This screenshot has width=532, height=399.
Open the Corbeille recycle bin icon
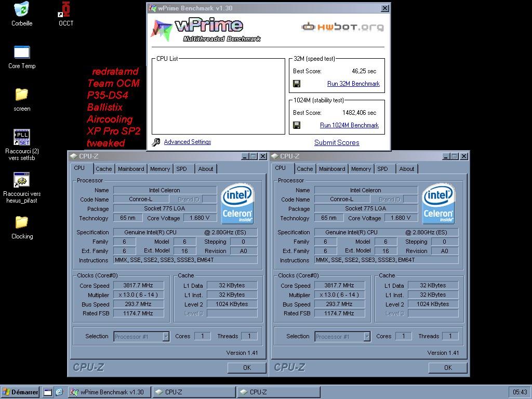pos(22,9)
